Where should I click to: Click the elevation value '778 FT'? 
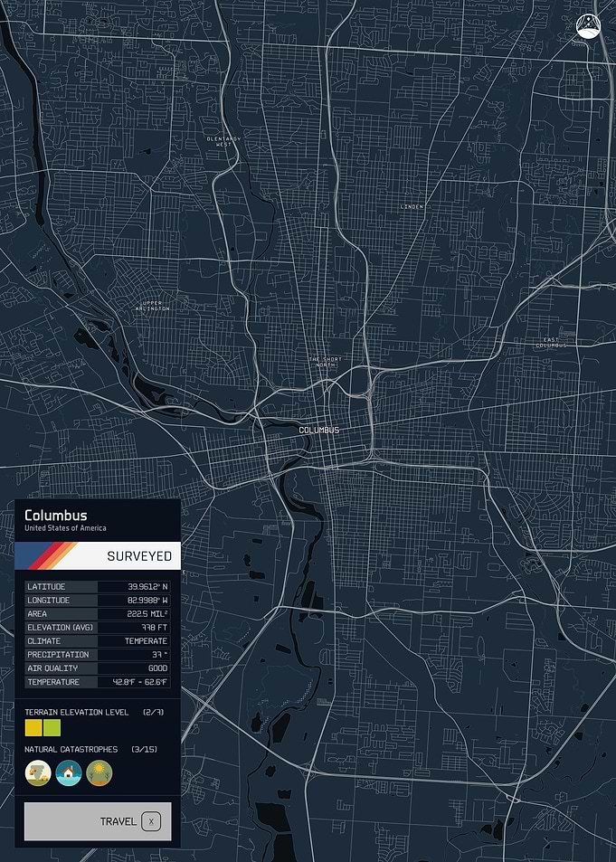154,627
